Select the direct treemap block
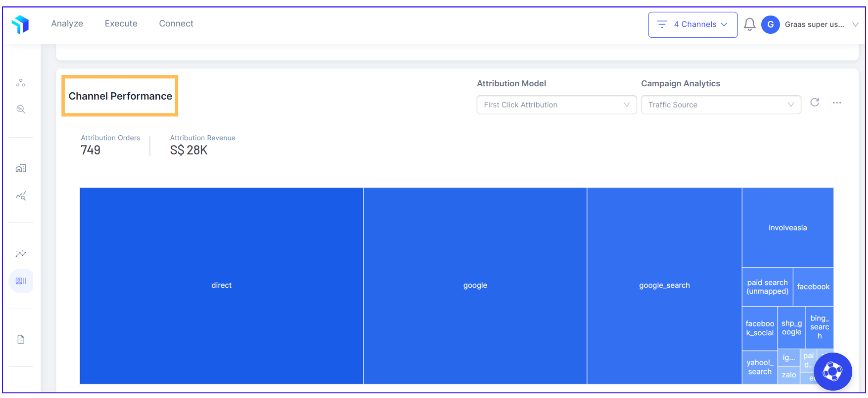868x398 pixels. (221, 285)
